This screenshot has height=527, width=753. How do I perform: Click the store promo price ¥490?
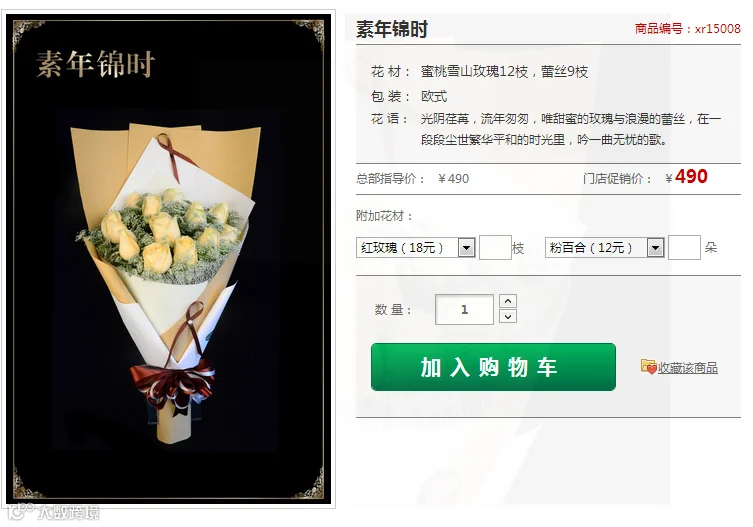coord(686,177)
